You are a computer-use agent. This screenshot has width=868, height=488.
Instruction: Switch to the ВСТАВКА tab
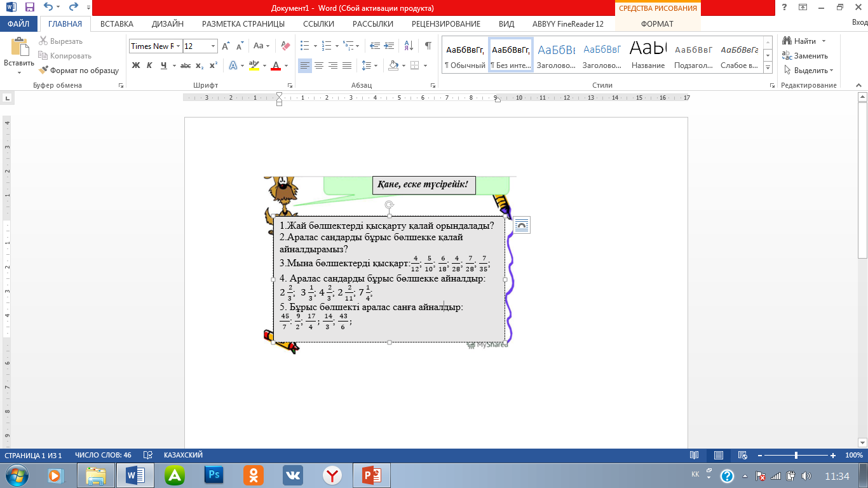(x=117, y=24)
